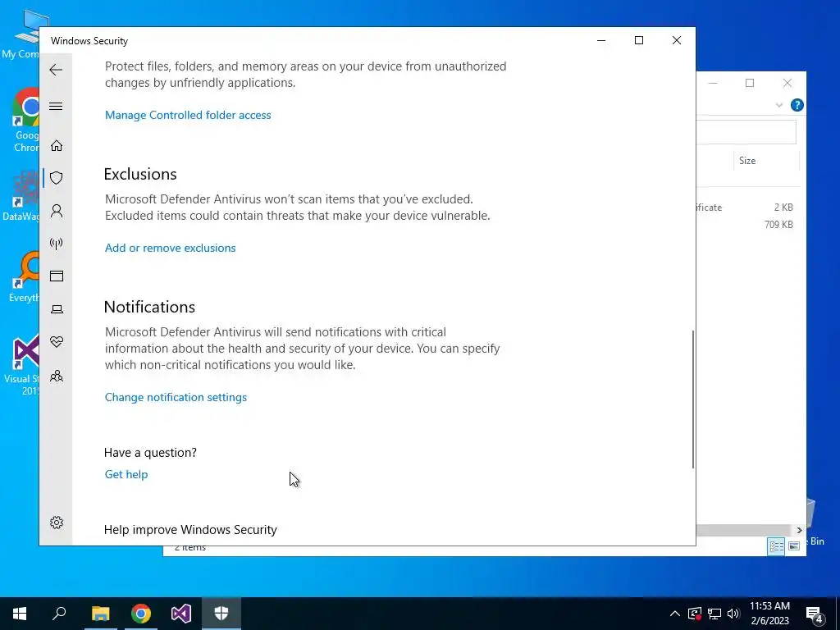Click the Size column header in File Explorer
Viewport: 840px width, 630px height.
point(766,161)
